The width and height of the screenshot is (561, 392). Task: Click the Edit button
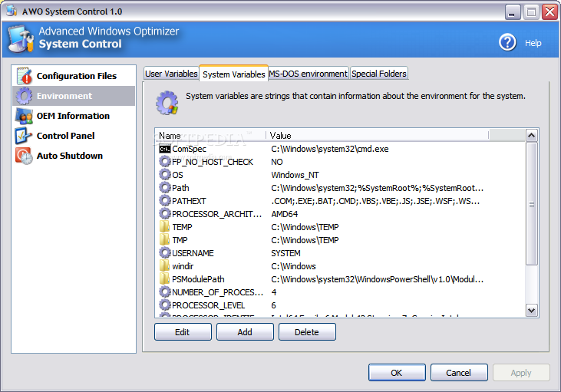pyautogui.click(x=183, y=332)
